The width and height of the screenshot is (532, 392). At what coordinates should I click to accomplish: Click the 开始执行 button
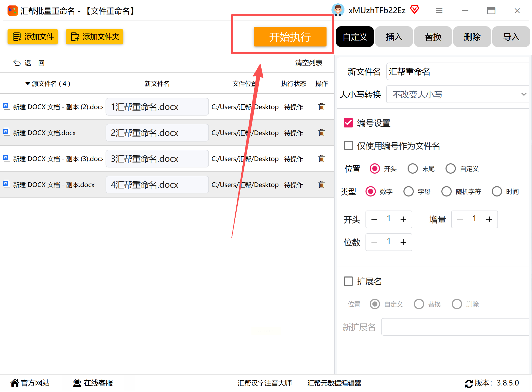point(290,37)
